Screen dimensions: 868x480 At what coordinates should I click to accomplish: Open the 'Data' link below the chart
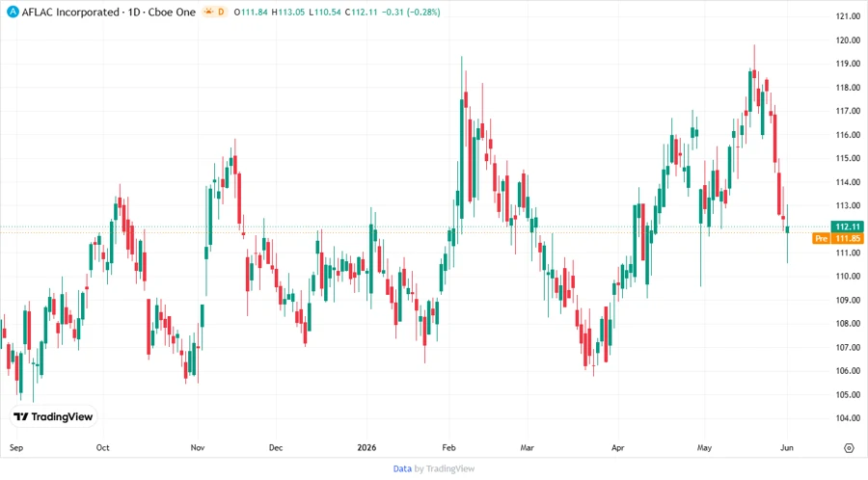coord(402,468)
